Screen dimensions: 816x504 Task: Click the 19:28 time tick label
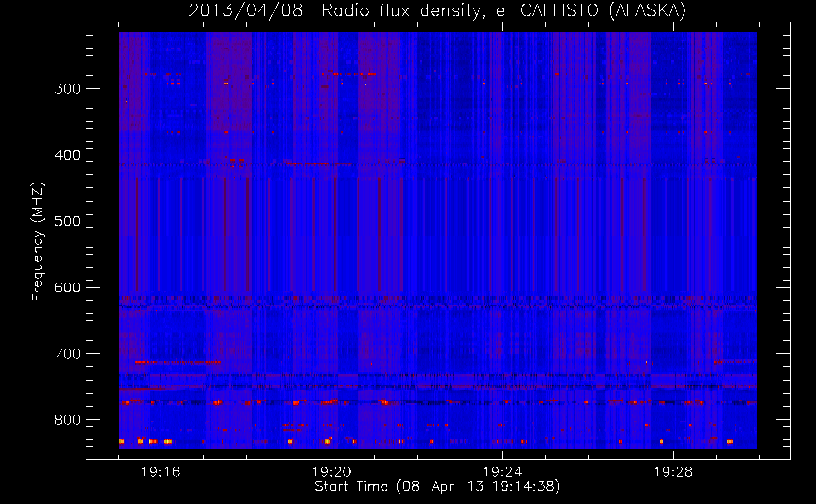(x=674, y=472)
